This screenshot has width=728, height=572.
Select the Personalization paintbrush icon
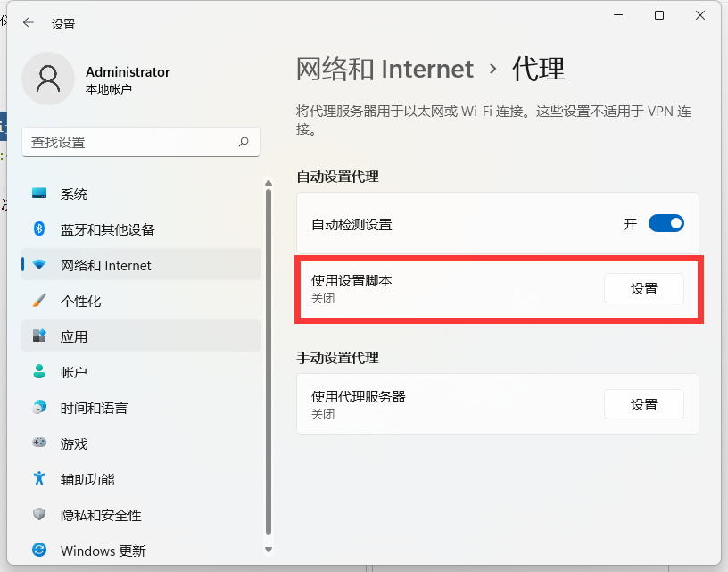(x=39, y=301)
